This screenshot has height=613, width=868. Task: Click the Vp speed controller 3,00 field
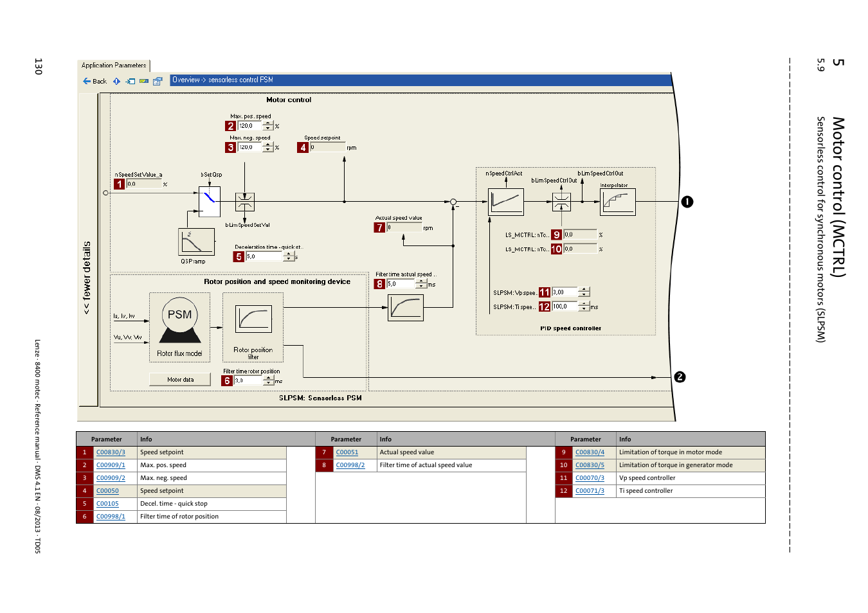565,292
